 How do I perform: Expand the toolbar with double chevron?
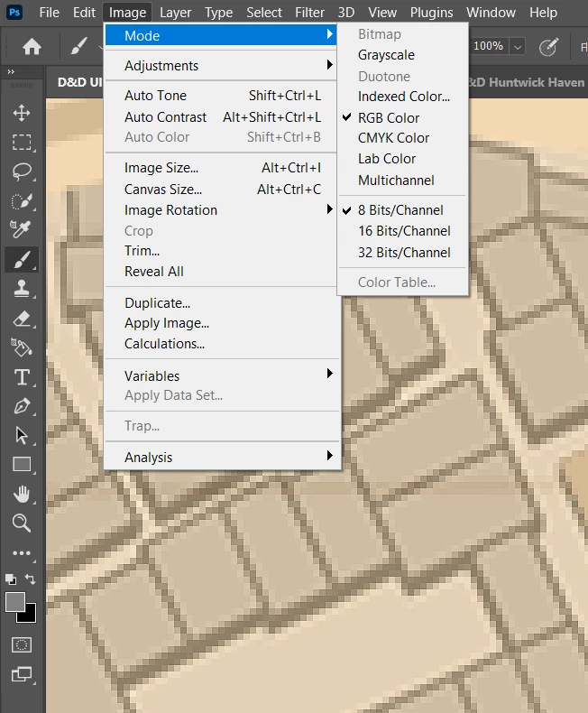coord(11,71)
